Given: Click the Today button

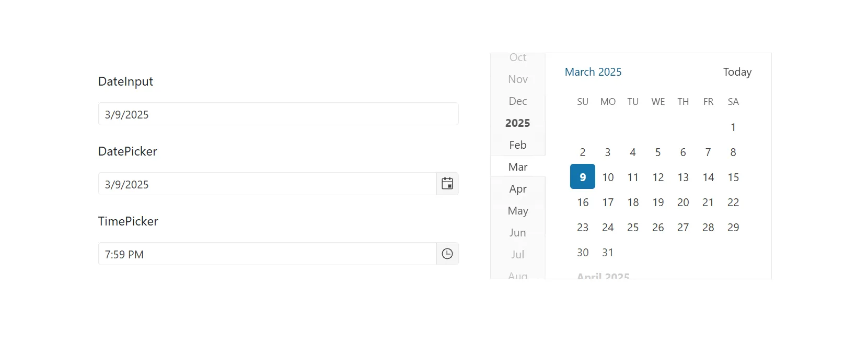Looking at the screenshot, I should 737,72.
